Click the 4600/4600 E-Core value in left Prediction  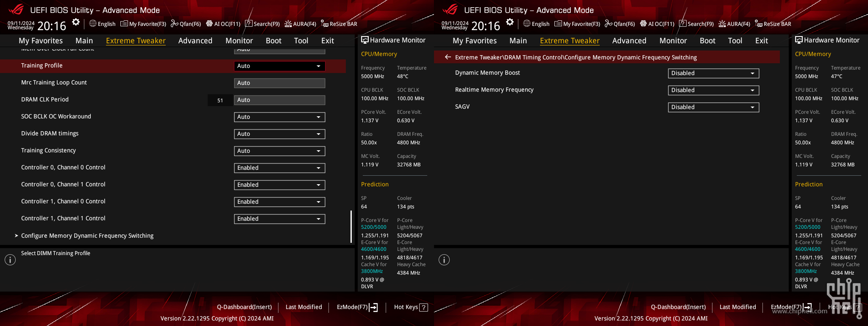coord(374,249)
